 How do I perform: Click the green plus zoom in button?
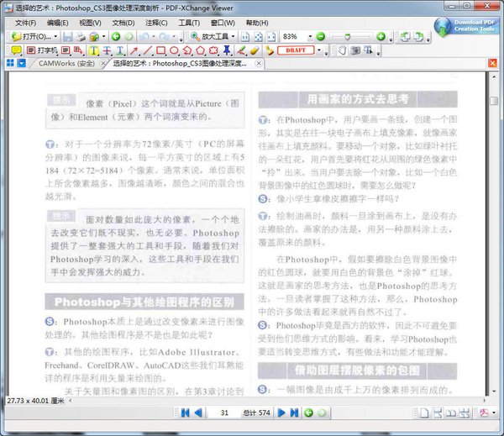[381, 36]
